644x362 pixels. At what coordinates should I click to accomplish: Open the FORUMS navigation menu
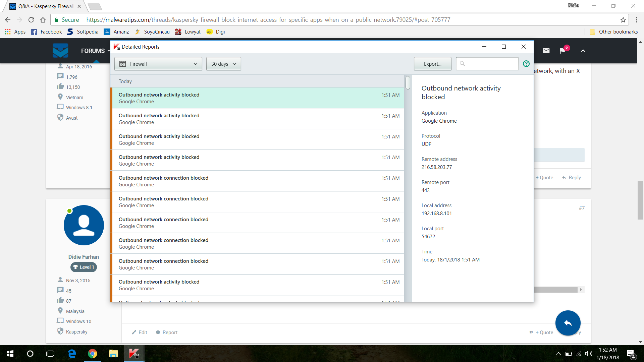[x=93, y=51]
